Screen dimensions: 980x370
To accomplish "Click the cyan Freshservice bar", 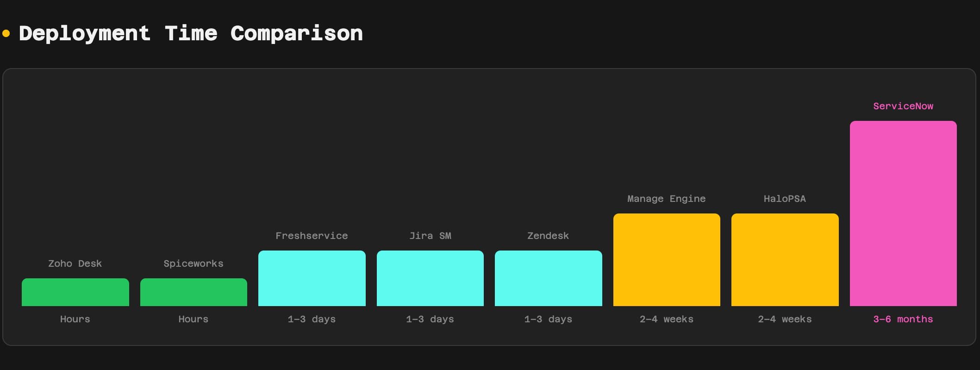I will coord(312,278).
